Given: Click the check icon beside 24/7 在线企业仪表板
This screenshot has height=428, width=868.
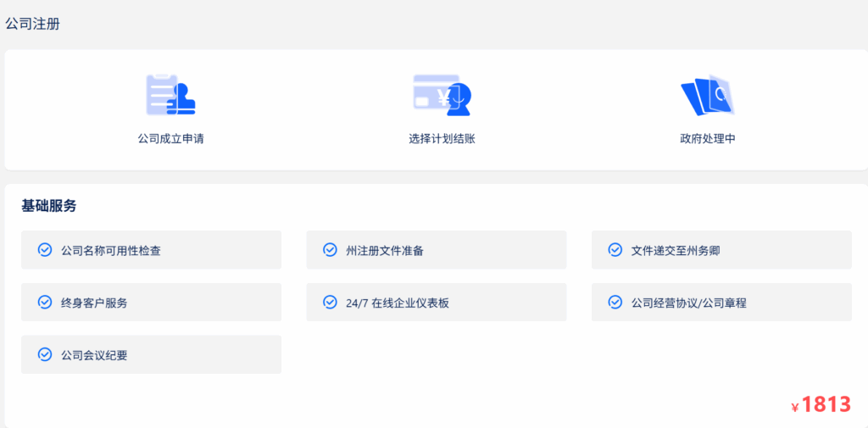Looking at the screenshot, I should [330, 303].
